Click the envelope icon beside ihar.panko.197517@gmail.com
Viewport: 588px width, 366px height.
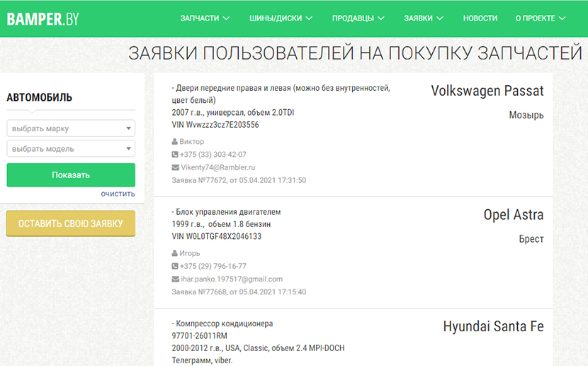175,279
